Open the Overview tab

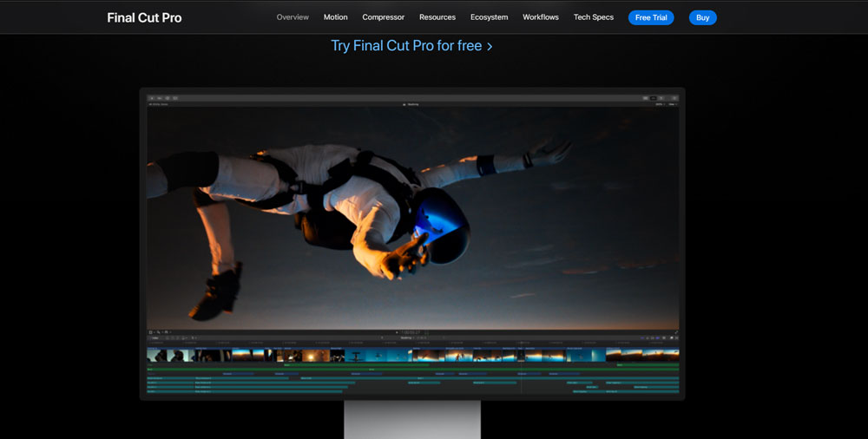[293, 17]
